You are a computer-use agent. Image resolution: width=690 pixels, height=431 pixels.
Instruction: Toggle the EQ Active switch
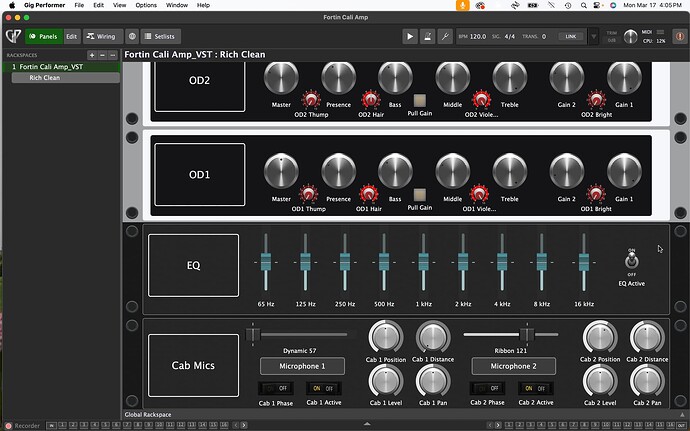(x=632, y=262)
